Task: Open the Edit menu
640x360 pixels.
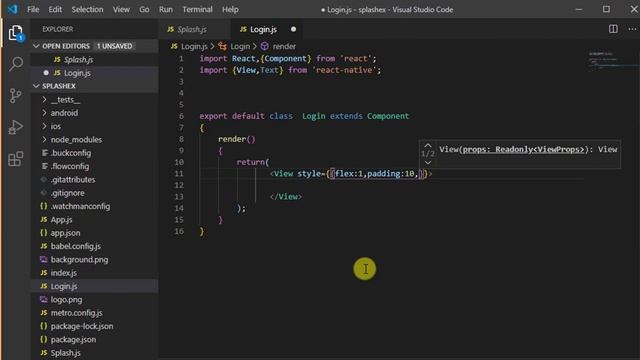Action: (x=55, y=9)
